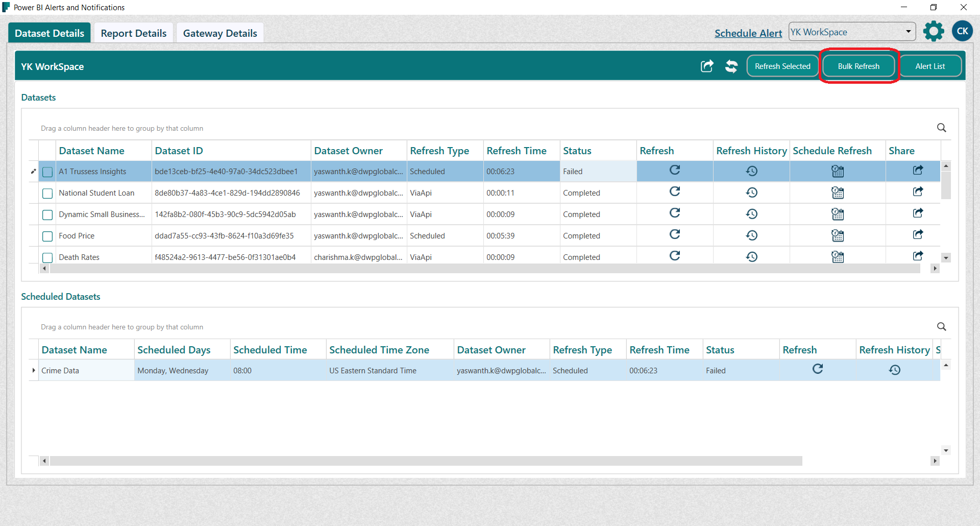The image size is (980, 526).
Task: Select the 'charisma.k@dwpglobal...' owner cell
Action: [359, 257]
